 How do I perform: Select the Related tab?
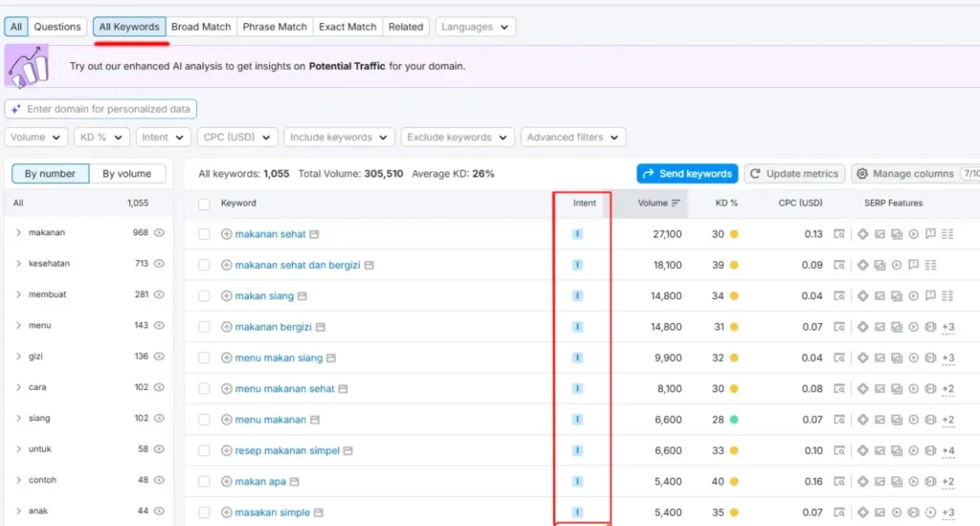point(406,27)
